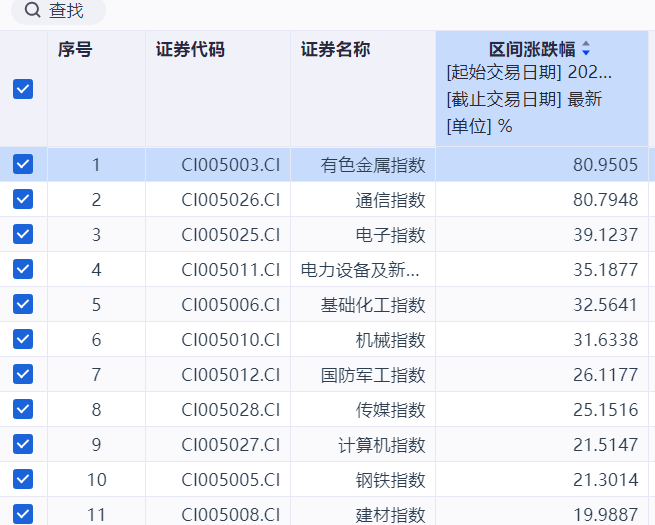Click sequence number 7 cell
655x525 pixels.
(x=96, y=375)
